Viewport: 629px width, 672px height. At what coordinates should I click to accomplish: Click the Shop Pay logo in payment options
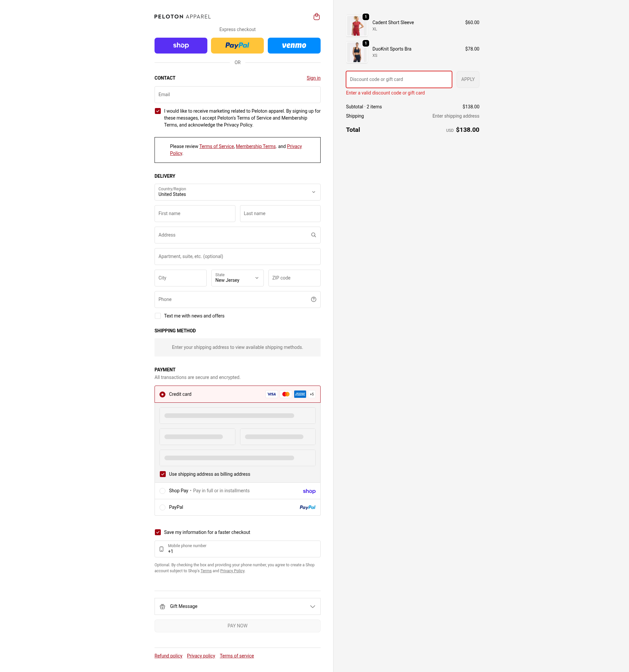click(309, 491)
